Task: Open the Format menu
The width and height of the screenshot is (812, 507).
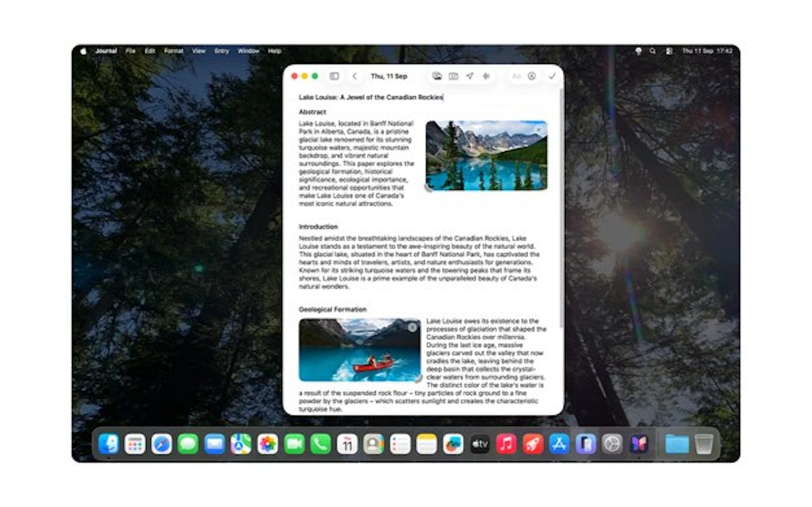Action: 174,51
